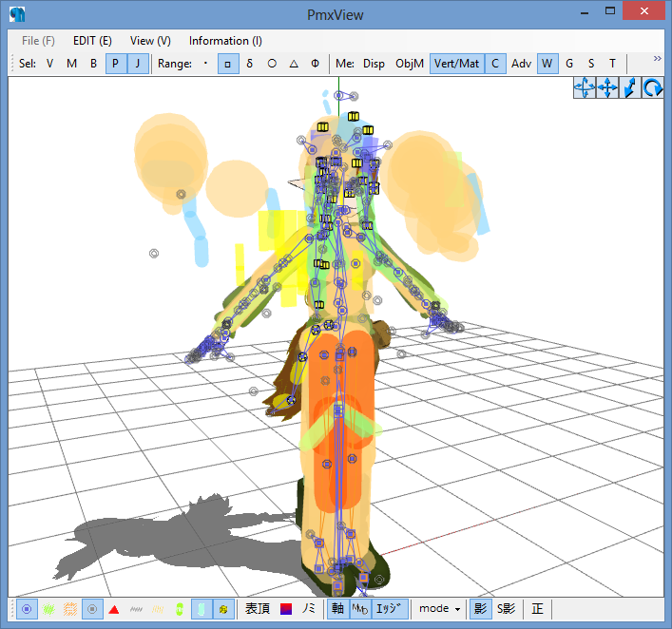672x629 pixels.
Task: Toggle joint selection J button
Action: (x=138, y=64)
